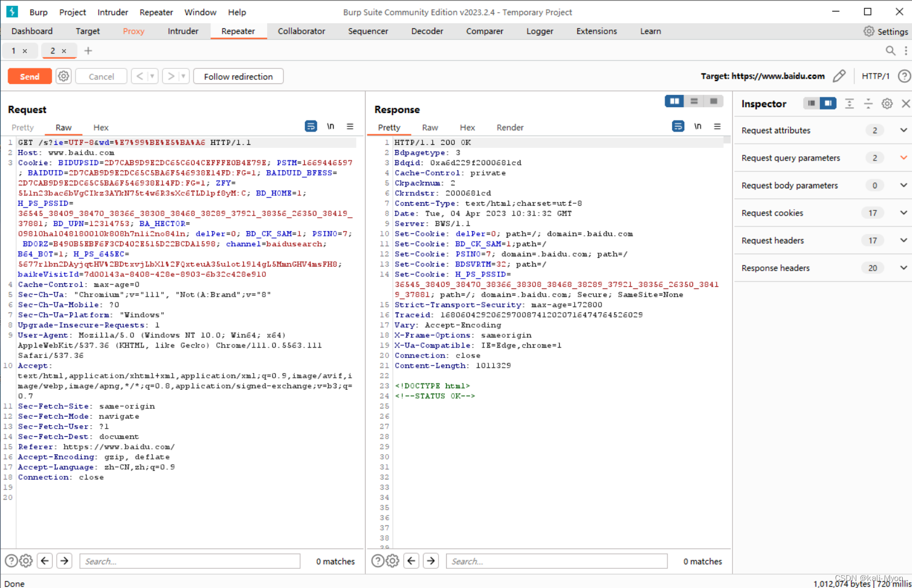Viewport: 912px width, 588px height.
Task: Open request search settings gear
Action: coord(26,561)
